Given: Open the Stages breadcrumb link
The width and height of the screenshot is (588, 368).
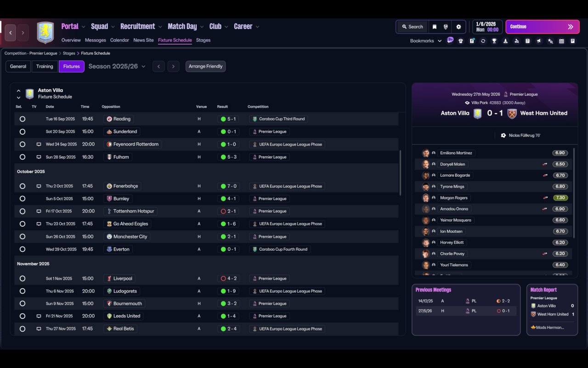Looking at the screenshot, I should [69, 53].
